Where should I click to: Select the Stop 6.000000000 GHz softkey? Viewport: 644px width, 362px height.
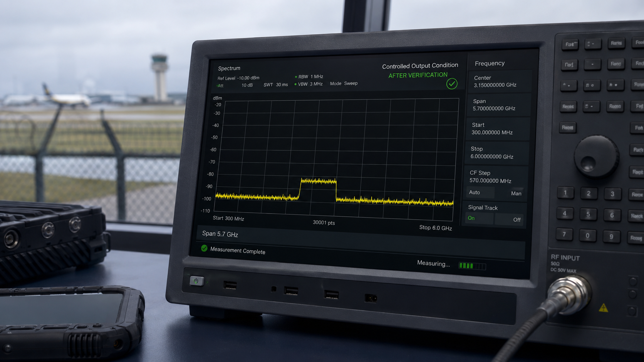(x=497, y=153)
